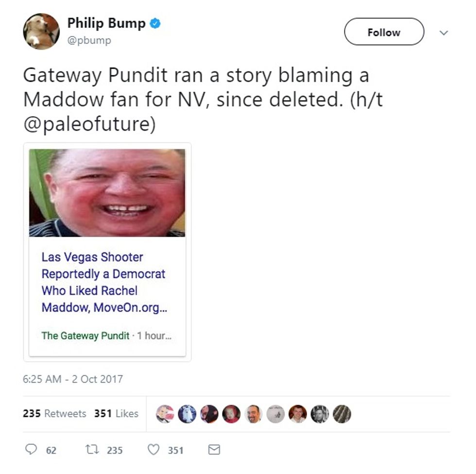Open the Philip Bump profile name
Image resolution: width=476 pixels, height=474 pixels.
[106, 23]
